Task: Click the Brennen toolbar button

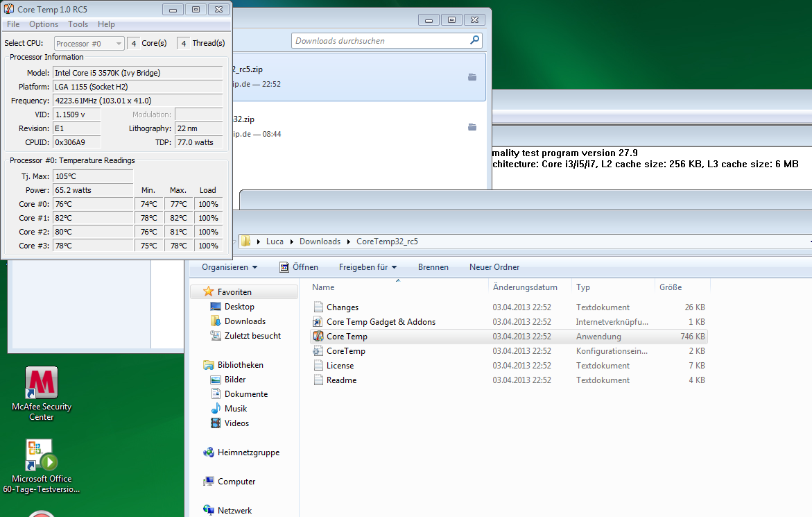Action: pyautogui.click(x=433, y=266)
